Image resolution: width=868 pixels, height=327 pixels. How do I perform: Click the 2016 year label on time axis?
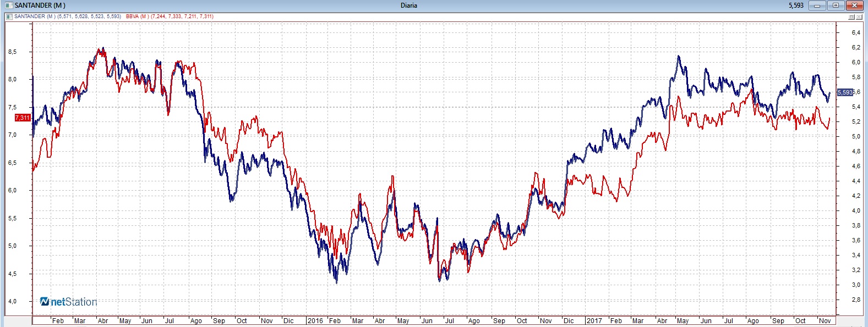click(x=315, y=320)
